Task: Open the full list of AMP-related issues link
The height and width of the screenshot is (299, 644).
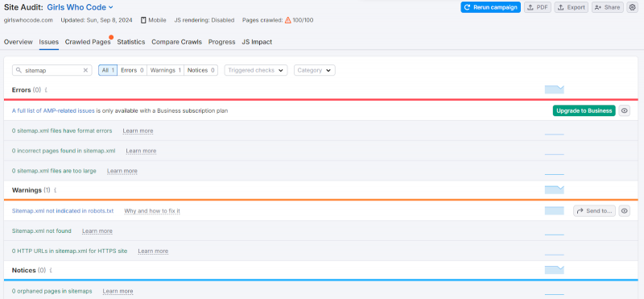Action: [53, 110]
